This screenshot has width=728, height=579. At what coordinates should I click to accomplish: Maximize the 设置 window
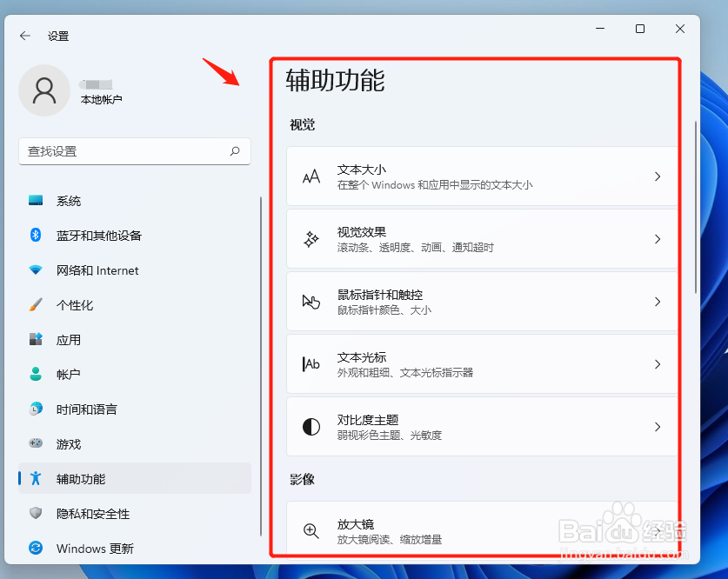tap(640, 29)
